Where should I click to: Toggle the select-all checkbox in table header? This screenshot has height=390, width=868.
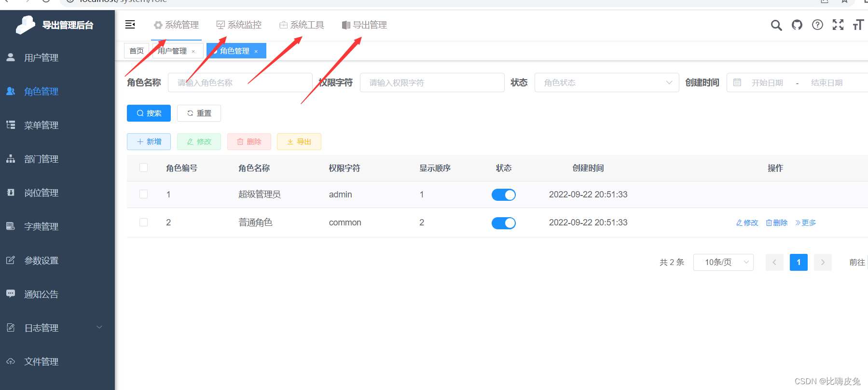tap(143, 167)
